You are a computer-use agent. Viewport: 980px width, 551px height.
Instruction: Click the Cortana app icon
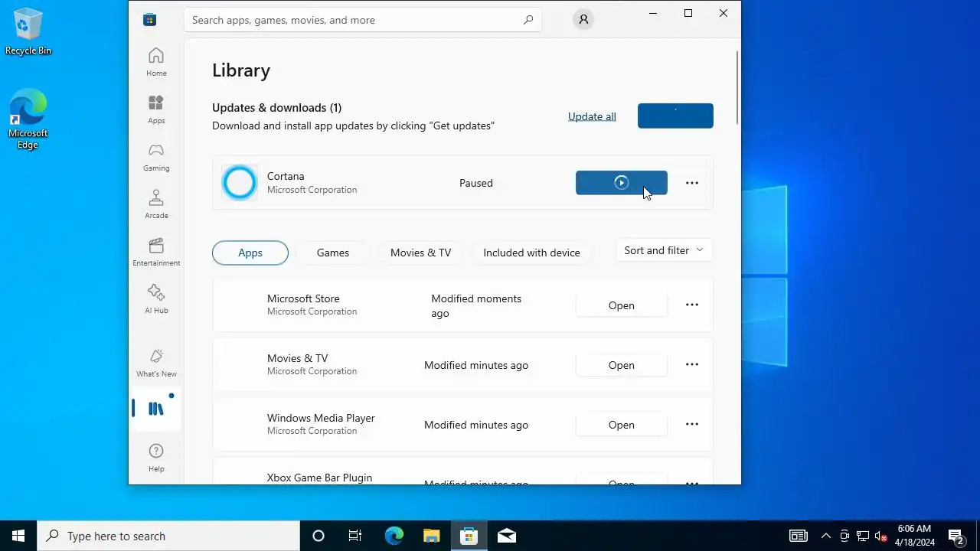coord(240,183)
